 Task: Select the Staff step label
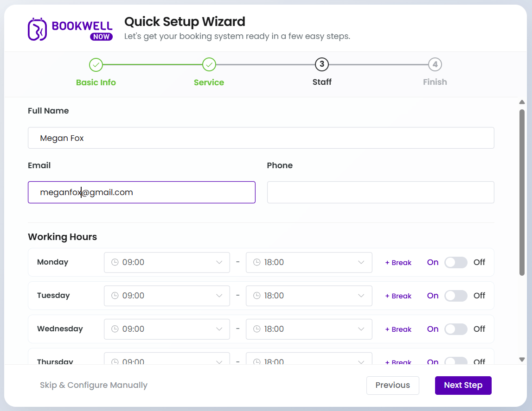click(x=322, y=82)
